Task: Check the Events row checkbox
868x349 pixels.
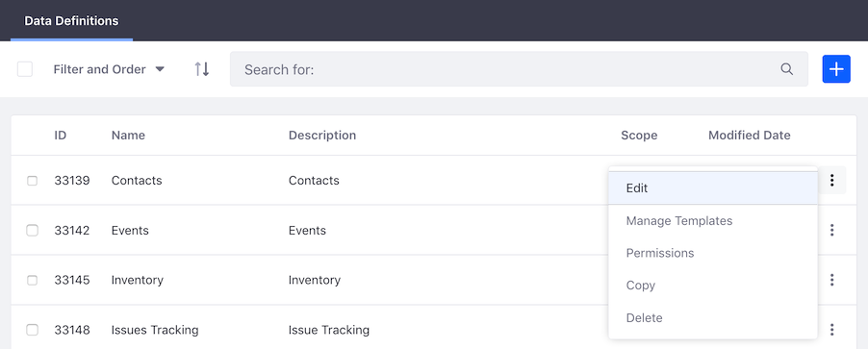Action: click(32, 231)
